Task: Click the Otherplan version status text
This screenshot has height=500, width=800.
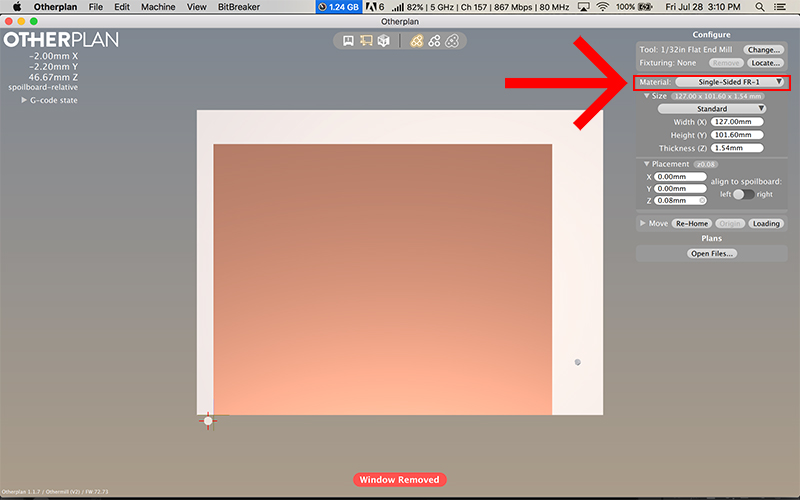Action: (55, 492)
